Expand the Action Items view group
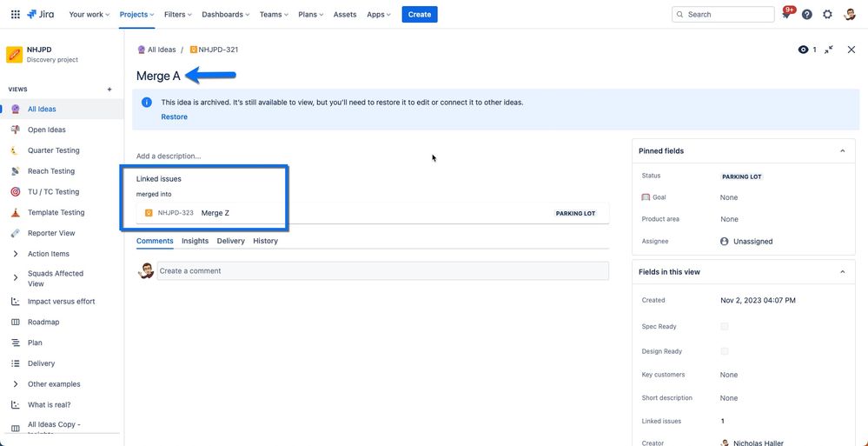Viewport: 868px width, 446px height. [16, 254]
